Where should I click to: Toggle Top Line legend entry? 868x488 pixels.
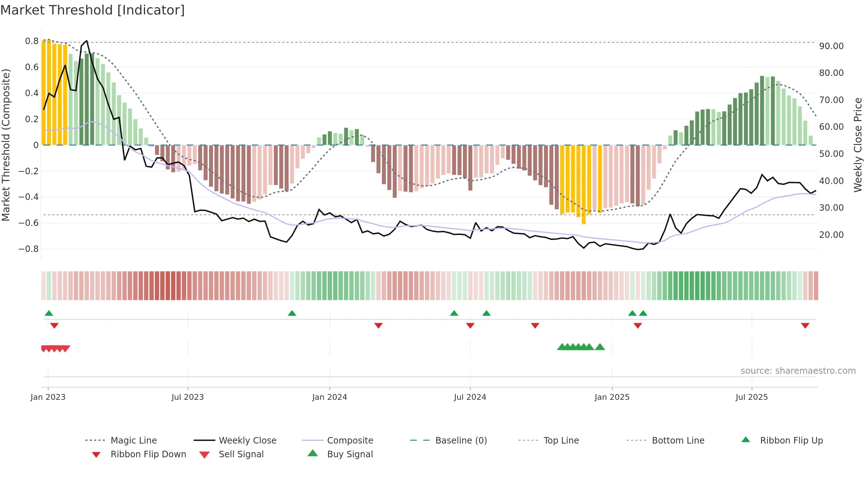(549, 440)
